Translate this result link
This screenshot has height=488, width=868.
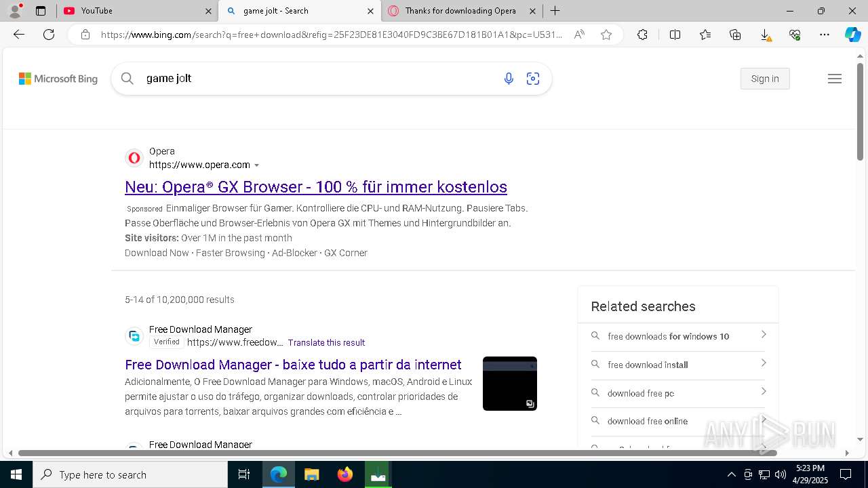coord(326,343)
